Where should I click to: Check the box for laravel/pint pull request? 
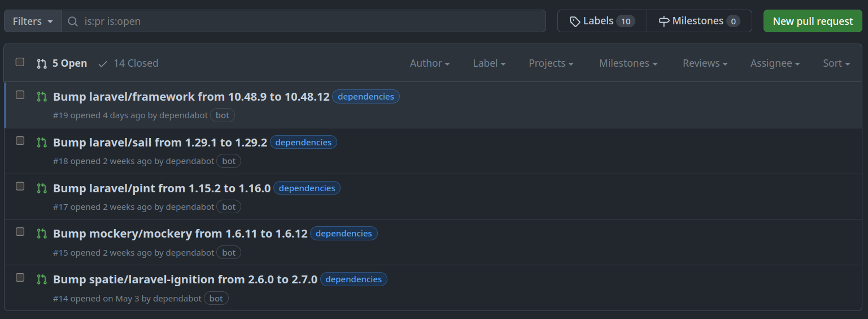(x=20, y=186)
